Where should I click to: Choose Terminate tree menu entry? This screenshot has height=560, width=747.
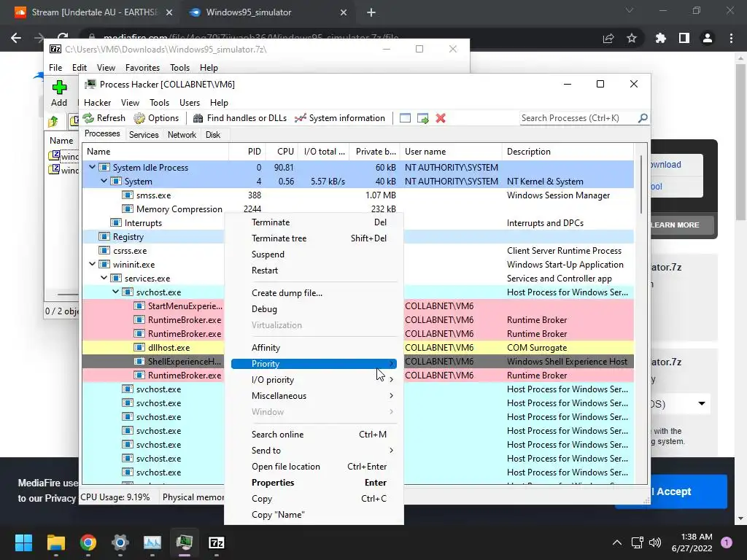314,238
